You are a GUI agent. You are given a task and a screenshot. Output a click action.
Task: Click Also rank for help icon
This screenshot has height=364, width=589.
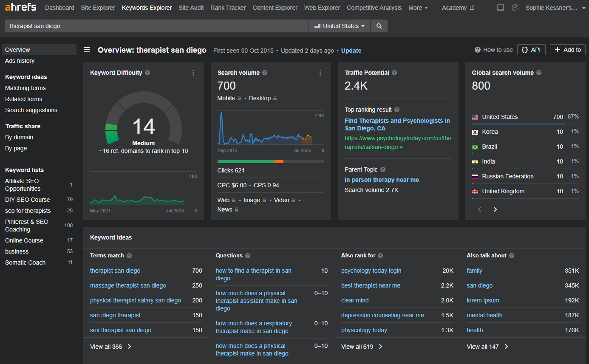tap(380, 256)
